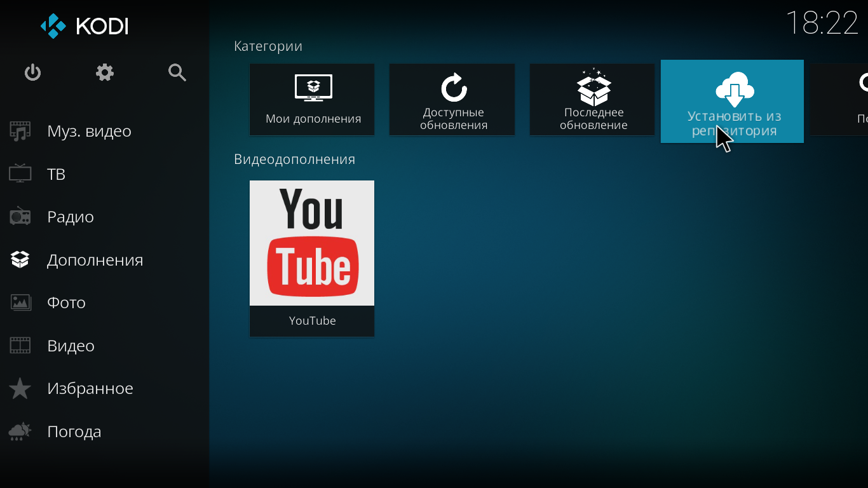The width and height of the screenshot is (868, 488).
Task: Select the Видео filmstrip icon
Action: pyautogui.click(x=20, y=346)
